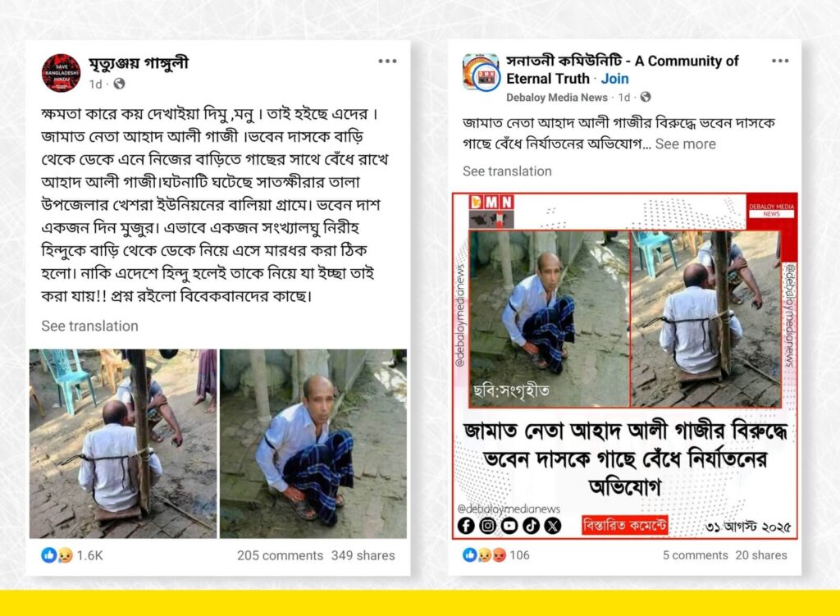840x616 pixels.
Task: Click the Sanatani Community group avatar
Action: click(x=481, y=72)
